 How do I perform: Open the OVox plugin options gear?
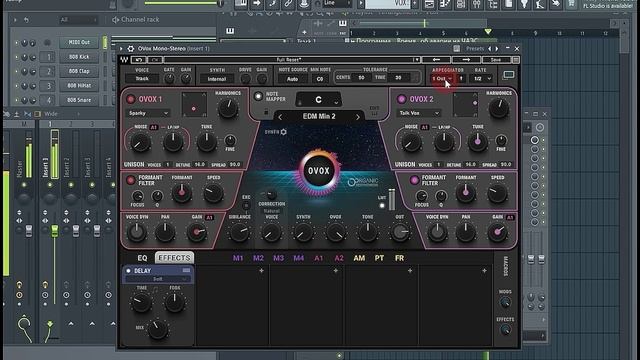(131, 49)
